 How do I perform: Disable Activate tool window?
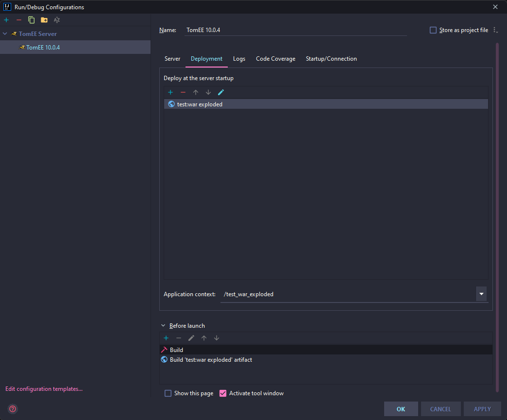click(223, 393)
